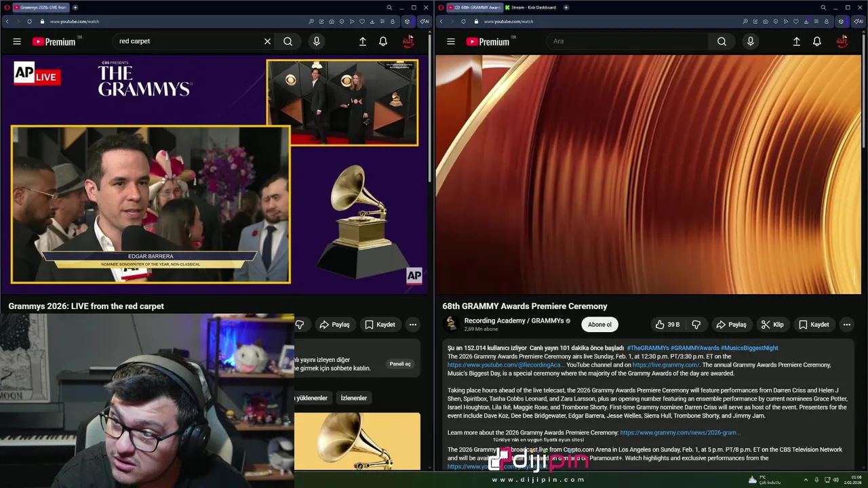Reload the page in the right browser
Image resolution: width=868 pixels, height=488 pixels.
463,21
